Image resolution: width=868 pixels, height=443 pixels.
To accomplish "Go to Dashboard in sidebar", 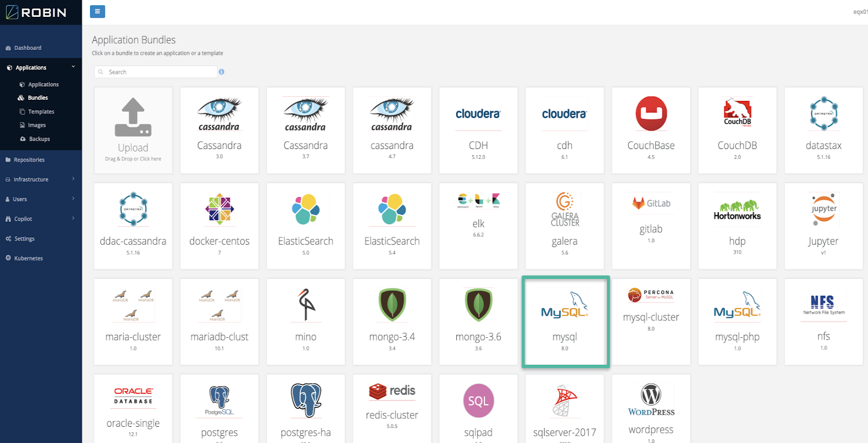I will point(41,47).
